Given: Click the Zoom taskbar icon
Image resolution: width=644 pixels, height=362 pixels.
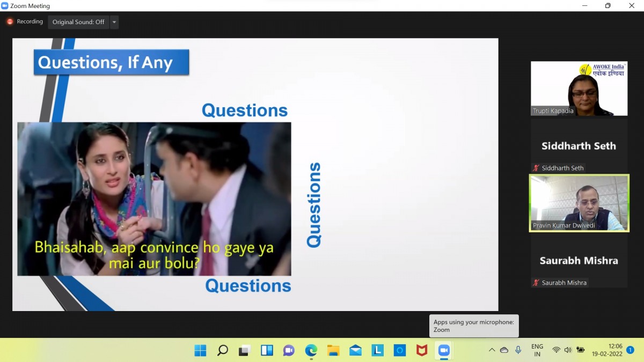Looking at the screenshot, I should 444,350.
